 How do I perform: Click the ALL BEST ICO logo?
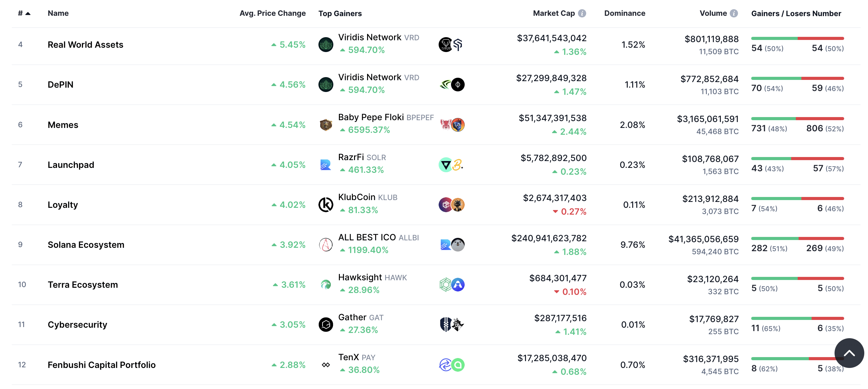tap(326, 244)
